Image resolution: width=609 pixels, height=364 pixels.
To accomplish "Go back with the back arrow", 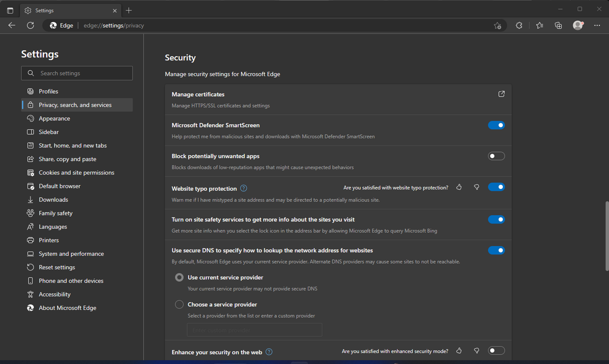I will (x=12, y=25).
